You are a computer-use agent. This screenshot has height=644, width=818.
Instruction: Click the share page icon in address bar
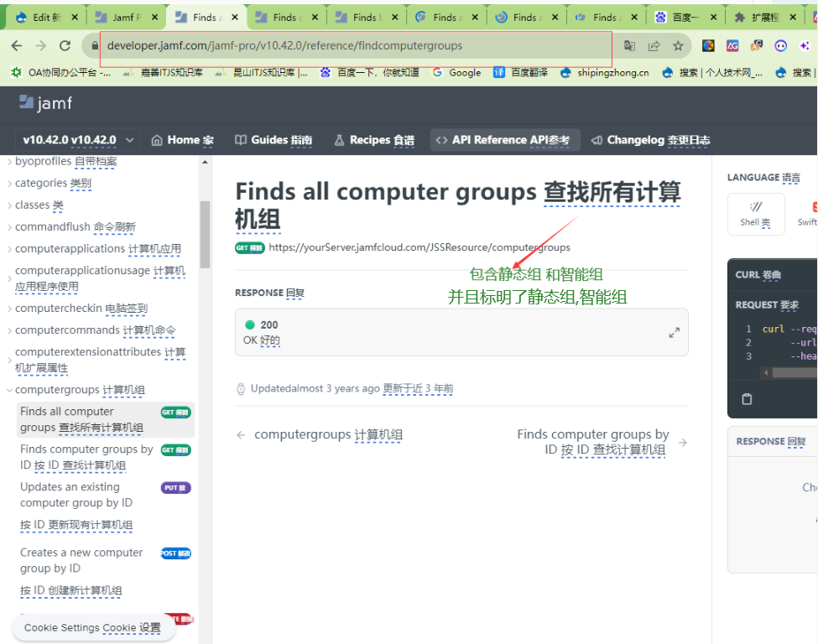654,46
